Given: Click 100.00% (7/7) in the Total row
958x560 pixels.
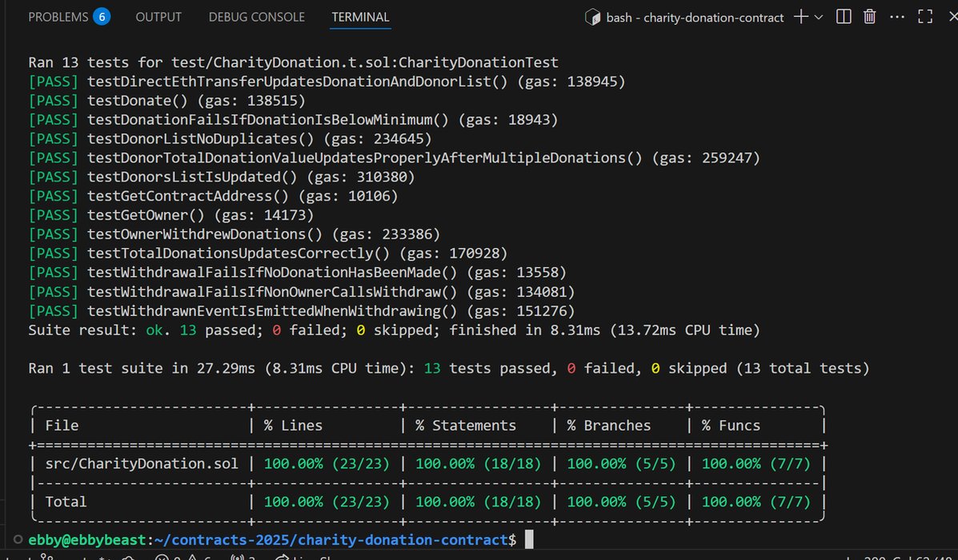Looking at the screenshot, I should tap(756, 502).
